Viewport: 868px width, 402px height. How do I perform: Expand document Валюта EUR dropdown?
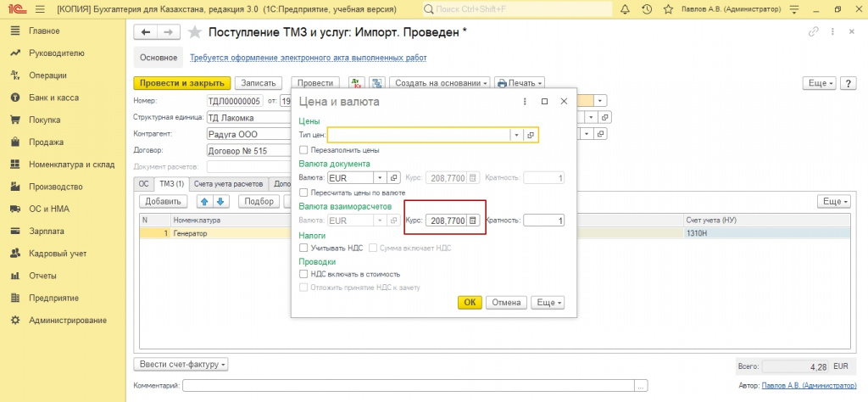(380, 178)
